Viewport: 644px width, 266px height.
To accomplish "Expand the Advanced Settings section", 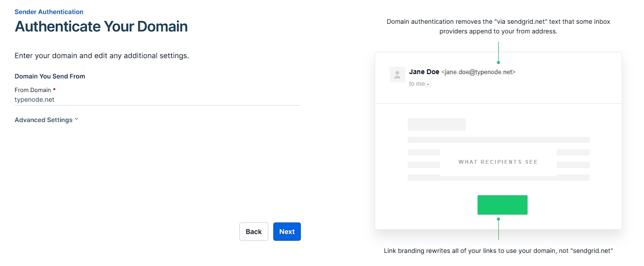I will click(x=44, y=120).
